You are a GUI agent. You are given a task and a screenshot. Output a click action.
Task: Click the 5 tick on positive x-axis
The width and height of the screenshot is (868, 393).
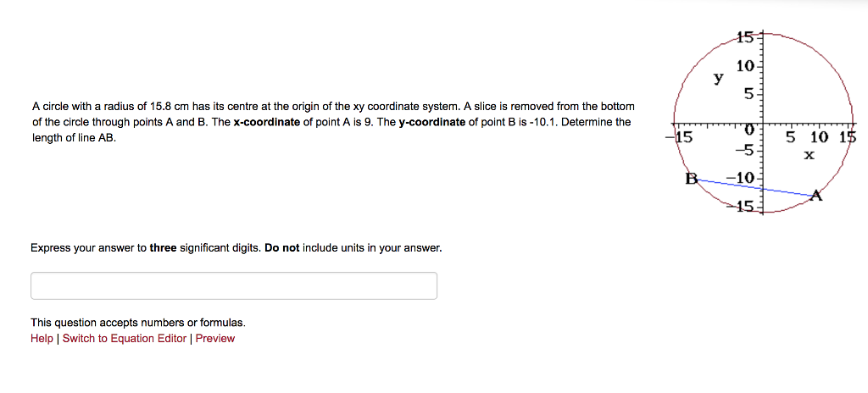790,138
